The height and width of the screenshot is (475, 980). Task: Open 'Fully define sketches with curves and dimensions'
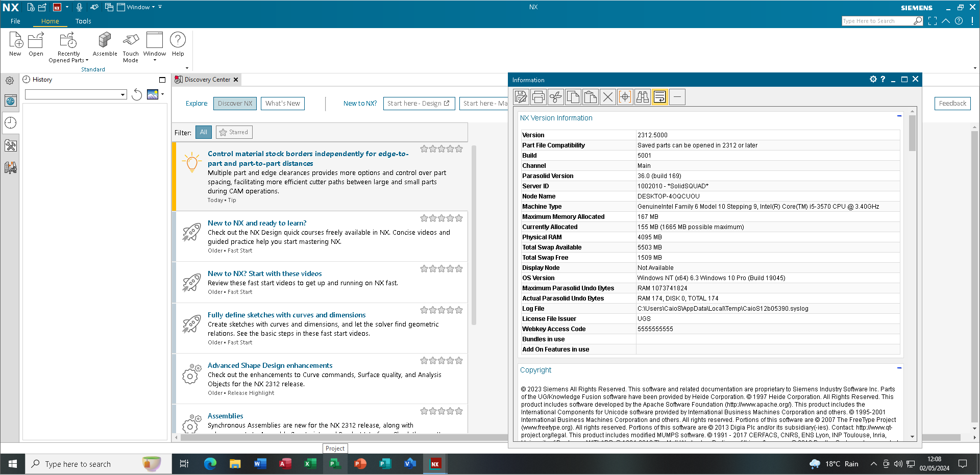point(287,315)
